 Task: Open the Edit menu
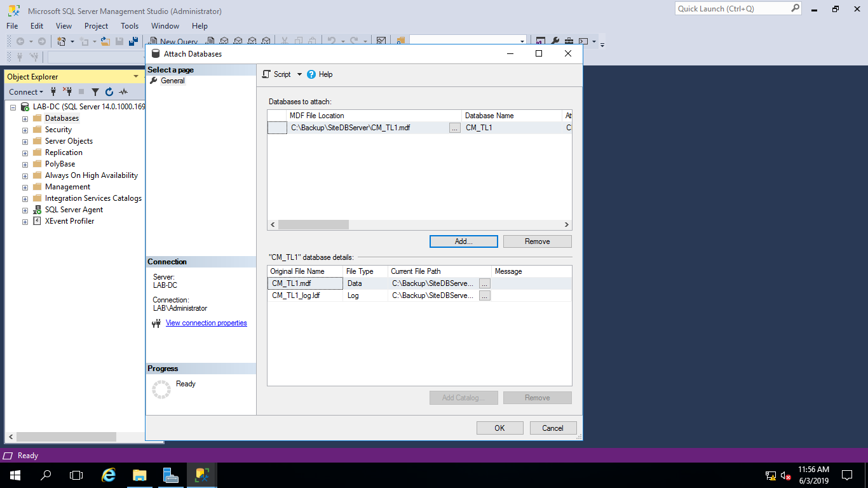[x=37, y=26]
